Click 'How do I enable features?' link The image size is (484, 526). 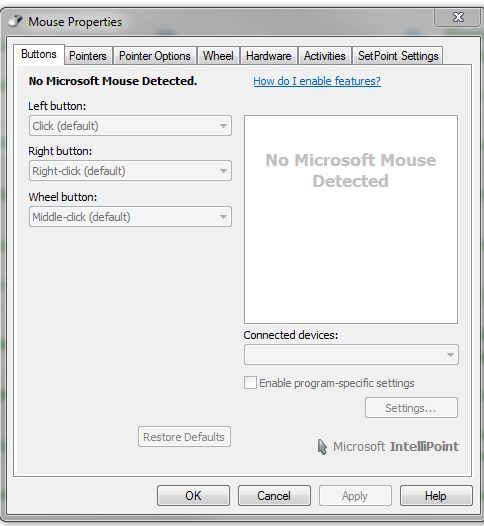coord(317,81)
